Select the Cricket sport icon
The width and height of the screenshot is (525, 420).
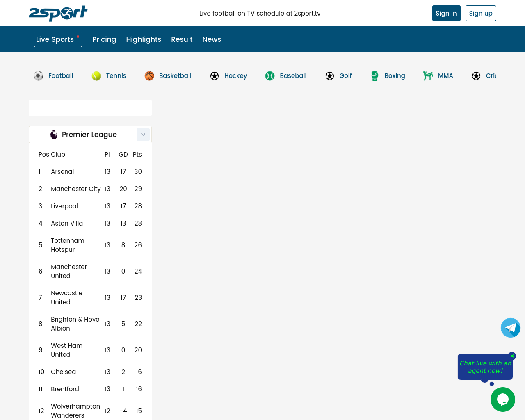(x=476, y=76)
